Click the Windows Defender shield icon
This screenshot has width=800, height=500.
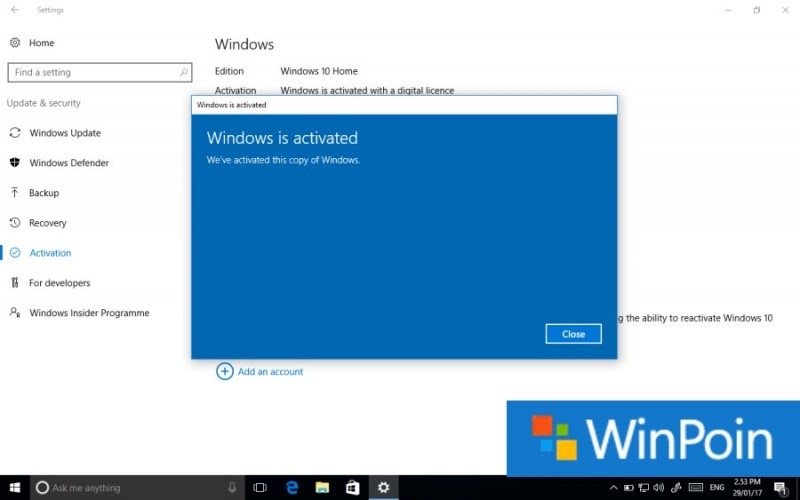tap(15, 162)
